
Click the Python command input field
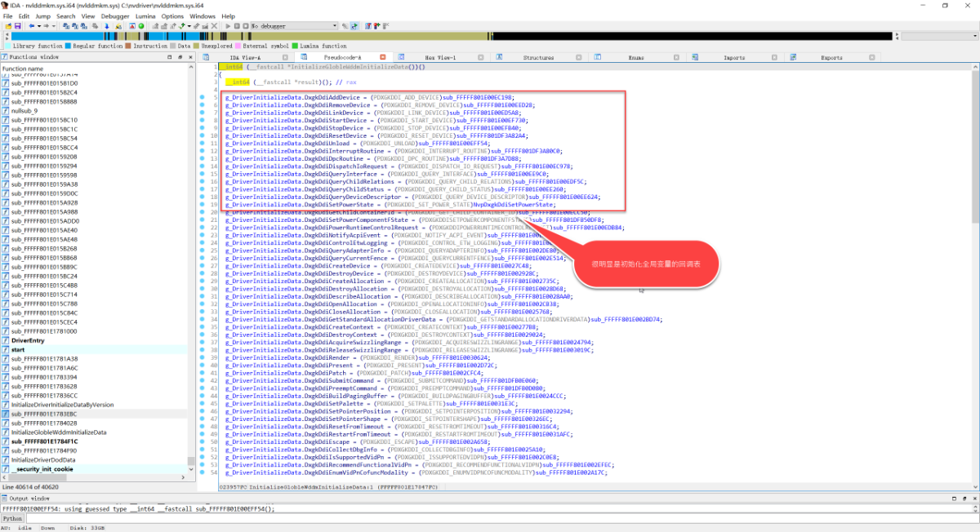coord(502,518)
